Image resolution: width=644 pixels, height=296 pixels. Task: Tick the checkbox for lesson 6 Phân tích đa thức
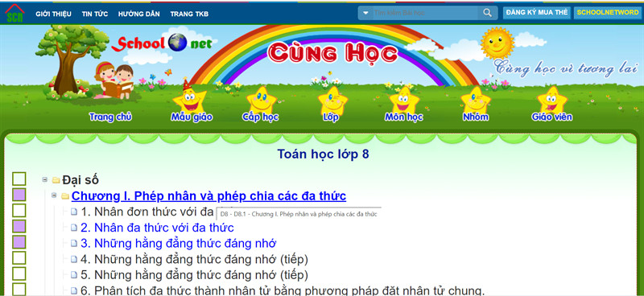click(x=19, y=289)
